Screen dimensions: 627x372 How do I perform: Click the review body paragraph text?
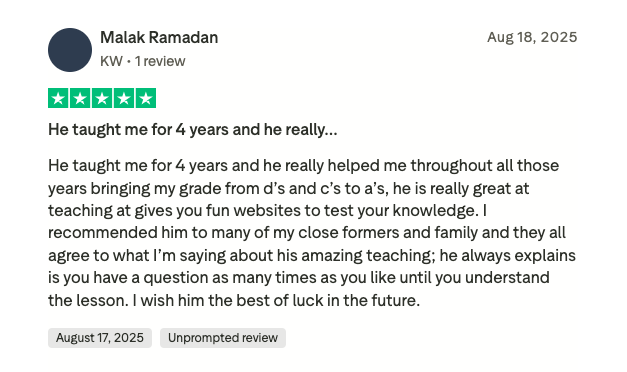pos(312,233)
